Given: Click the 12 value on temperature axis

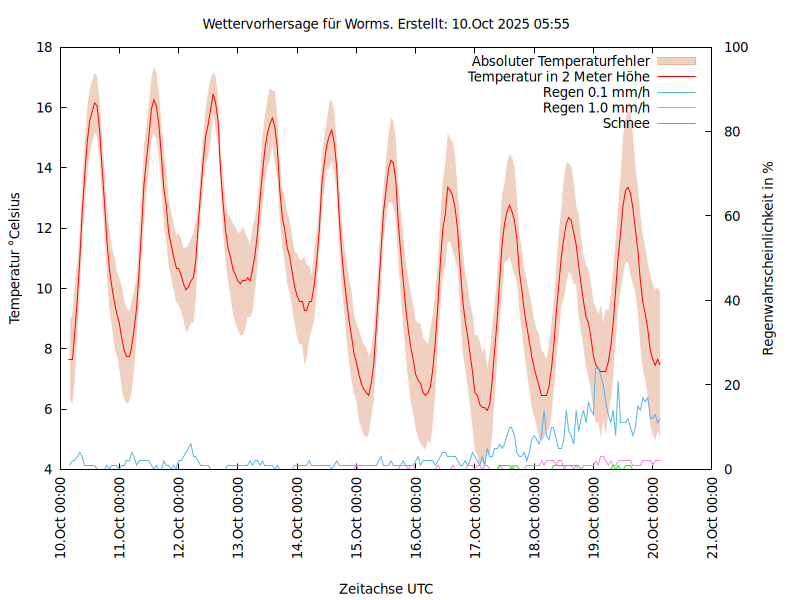Looking at the screenshot, I should pos(44,228).
